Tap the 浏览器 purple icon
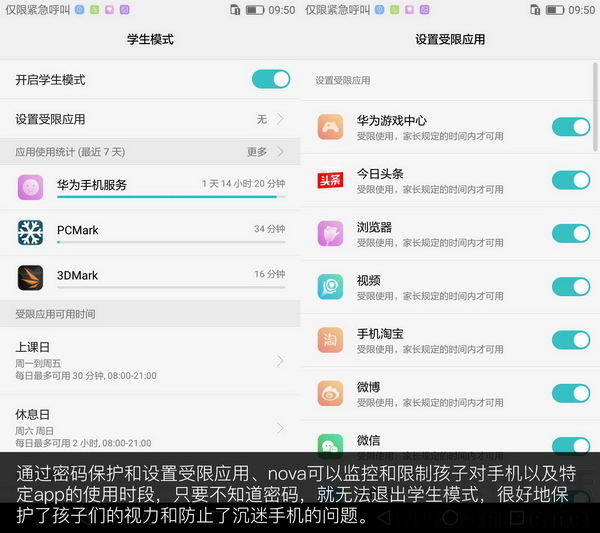This screenshot has height=533, width=600. [x=330, y=233]
